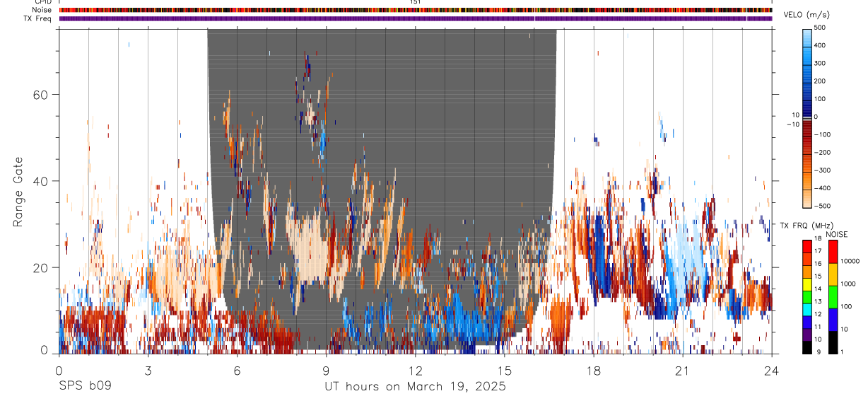Click the 17 label on TX FRQ scale
The width and height of the screenshot is (868, 401).
(x=819, y=252)
